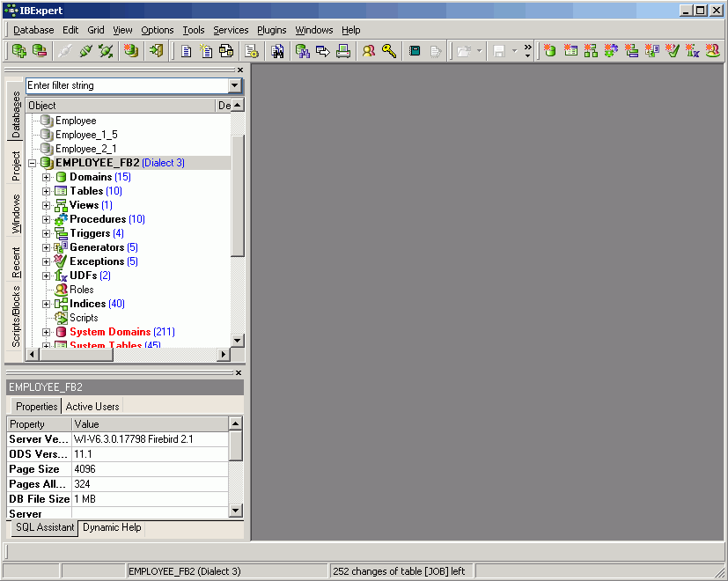Open the User Manager icon
Screen dimensions: 728x581
(x=369, y=51)
